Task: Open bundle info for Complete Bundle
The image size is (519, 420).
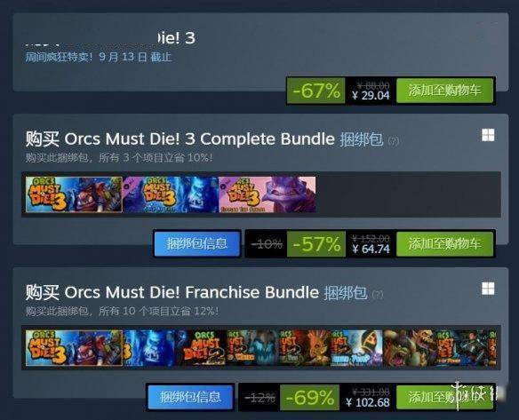Action: 197,243
